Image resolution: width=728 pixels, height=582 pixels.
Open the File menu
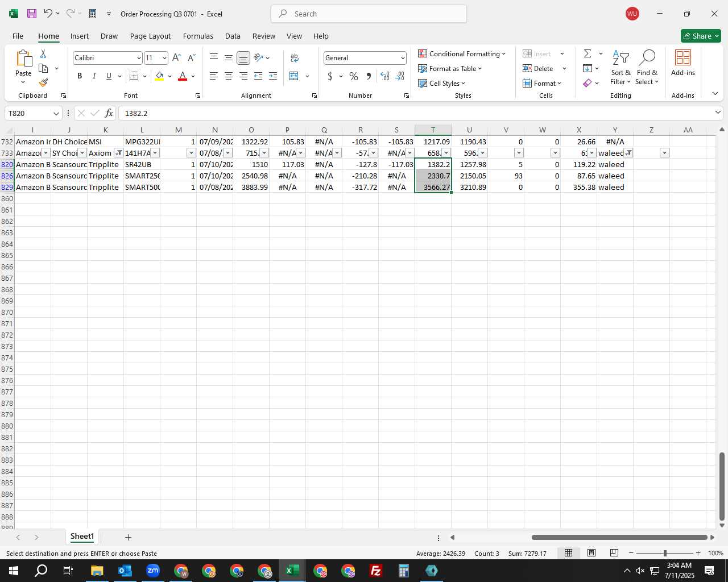click(x=18, y=36)
